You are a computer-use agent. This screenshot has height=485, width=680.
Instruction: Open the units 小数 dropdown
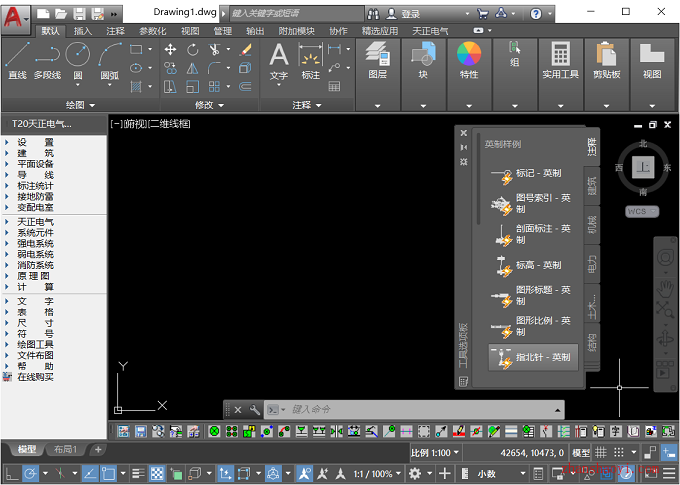(501, 474)
